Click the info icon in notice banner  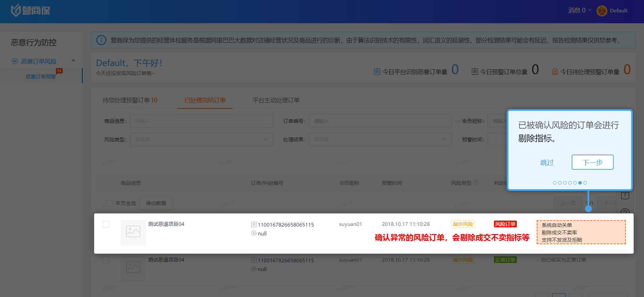[101, 40]
